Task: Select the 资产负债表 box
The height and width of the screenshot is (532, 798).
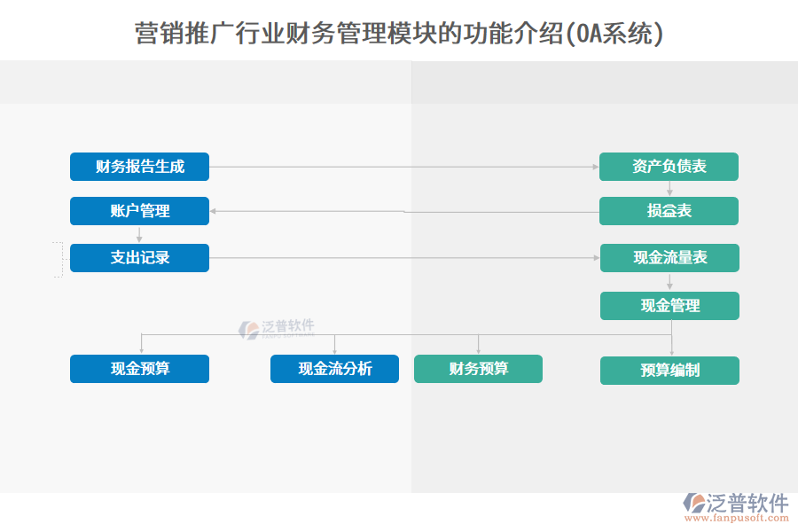Action: 669,167
